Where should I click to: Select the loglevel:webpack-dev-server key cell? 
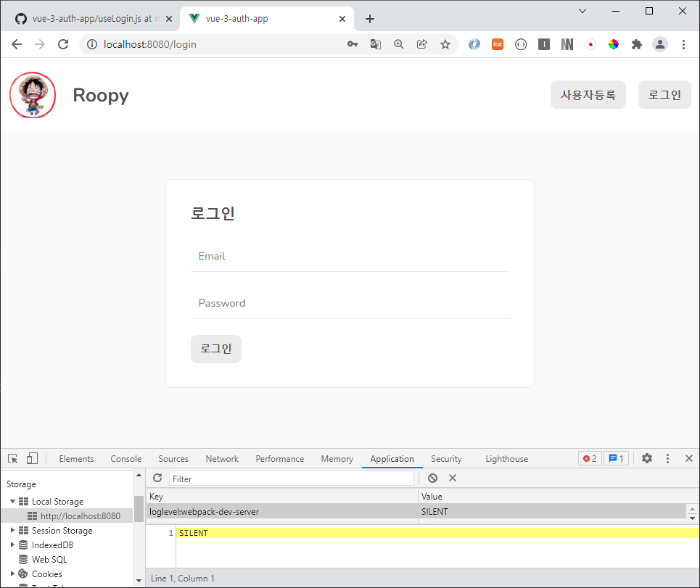click(x=282, y=512)
